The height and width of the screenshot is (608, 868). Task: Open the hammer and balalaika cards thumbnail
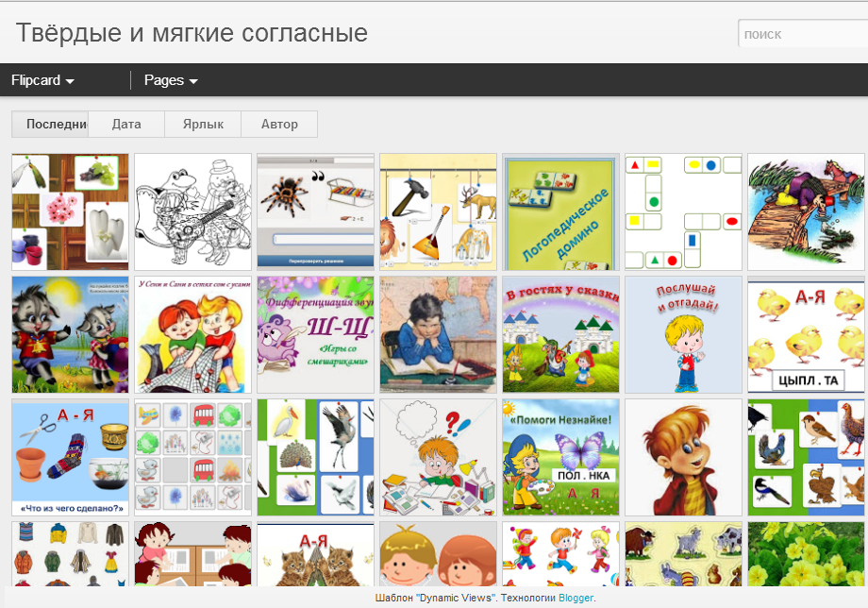[439, 212]
